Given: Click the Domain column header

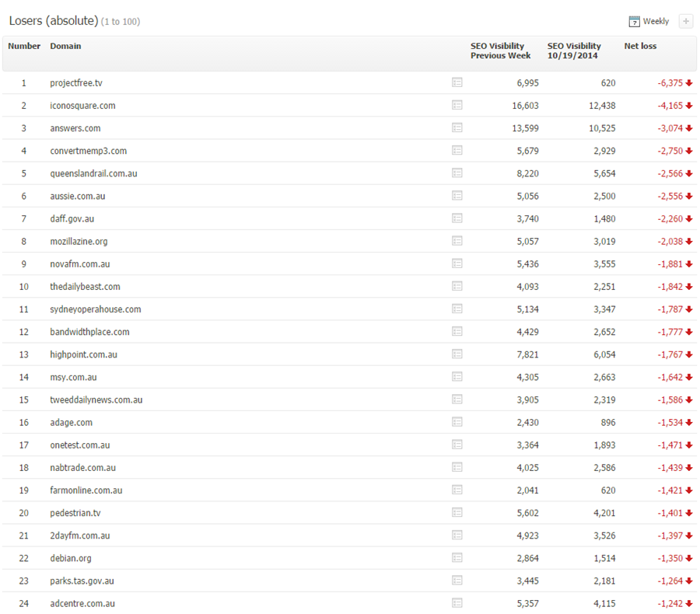Looking at the screenshot, I should [x=65, y=47].
